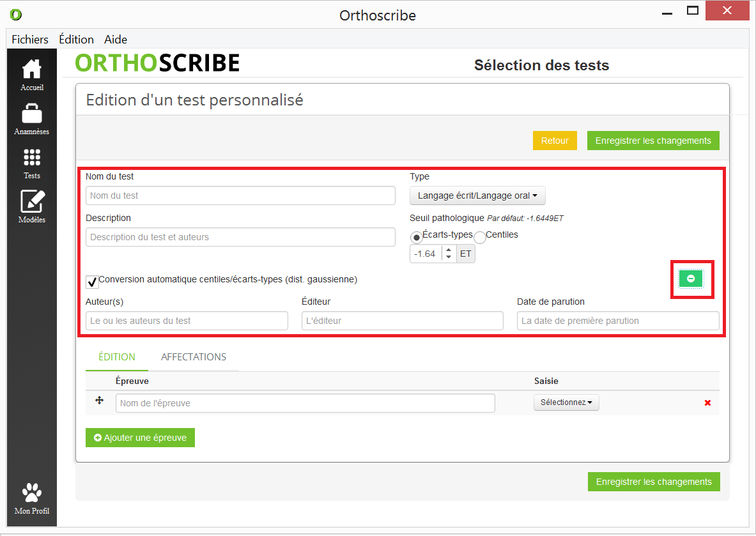Click the Saisie column header
The image size is (756, 536).
[x=546, y=381]
